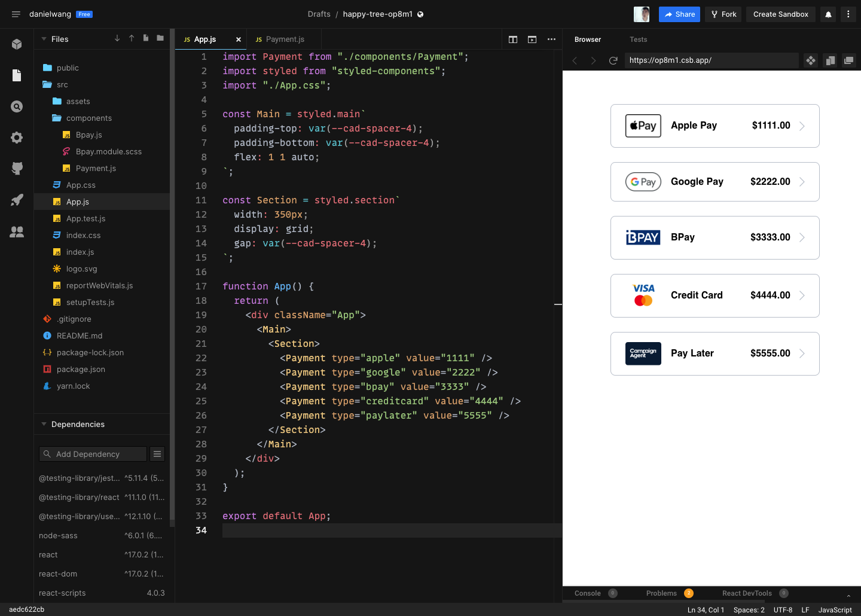Collapse the components folder
This screenshot has height=616, width=861.
102,118
